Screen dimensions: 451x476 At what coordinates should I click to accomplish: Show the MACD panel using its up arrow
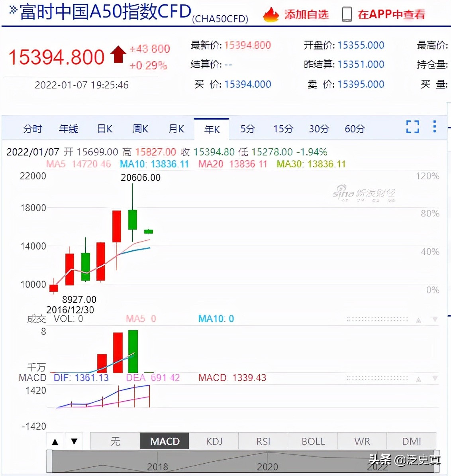pyautogui.click(x=418, y=378)
